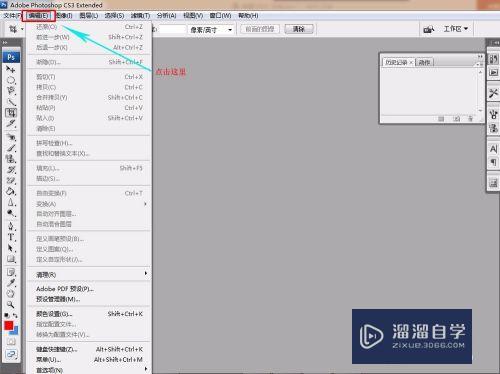500x374 pixels.
Task: Select the Magic Wand tool
Action: [x=11, y=102]
